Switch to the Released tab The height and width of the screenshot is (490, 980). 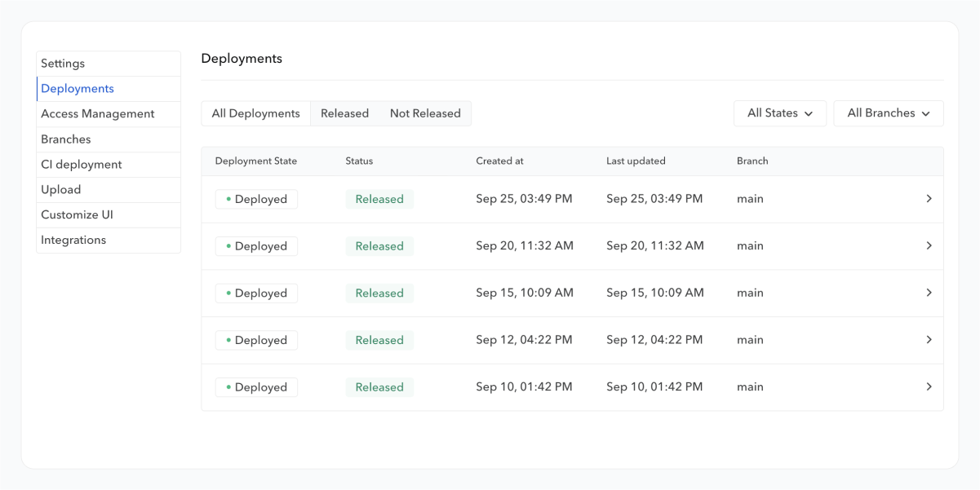pyautogui.click(x=344, y=113)
